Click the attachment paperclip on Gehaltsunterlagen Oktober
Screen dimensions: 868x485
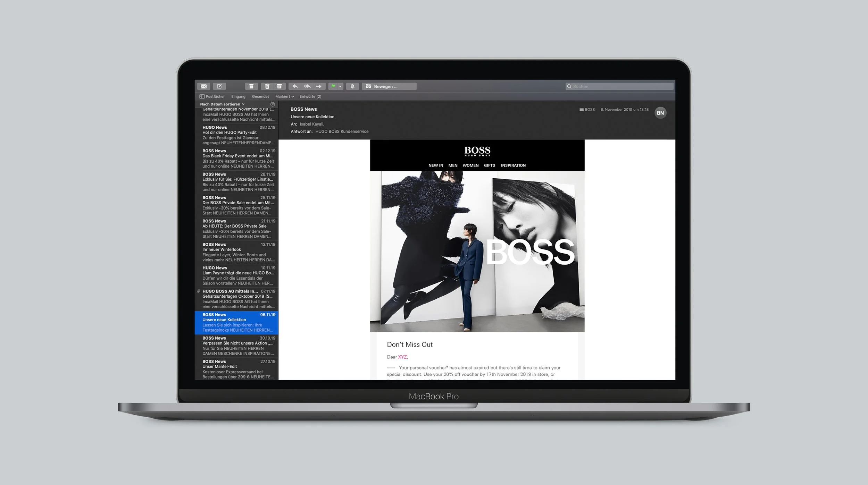coord(199,291)
